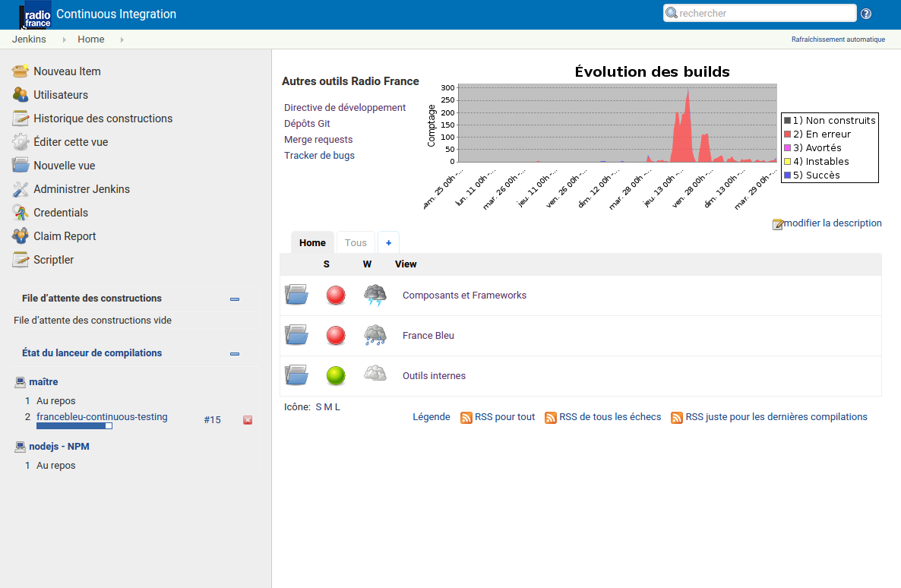Click the Jenkins breadcrumb item
901x588 pixels.
click(x=29, y=39)
